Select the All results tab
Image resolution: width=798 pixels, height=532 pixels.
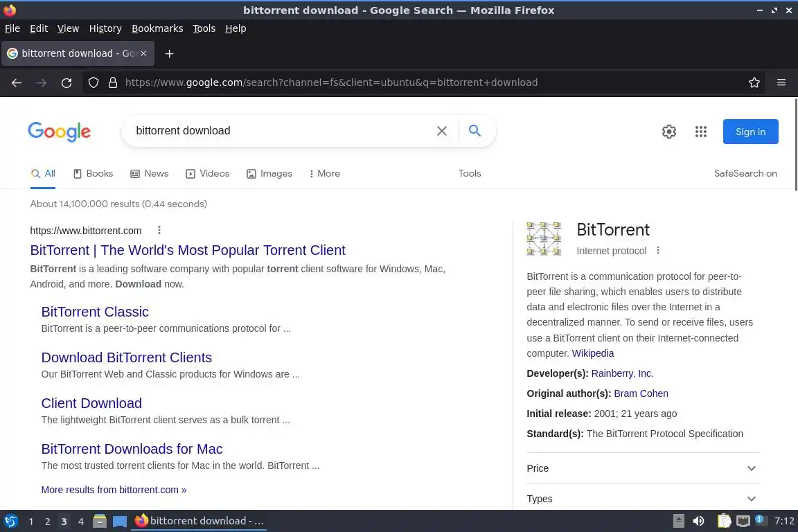43,174
